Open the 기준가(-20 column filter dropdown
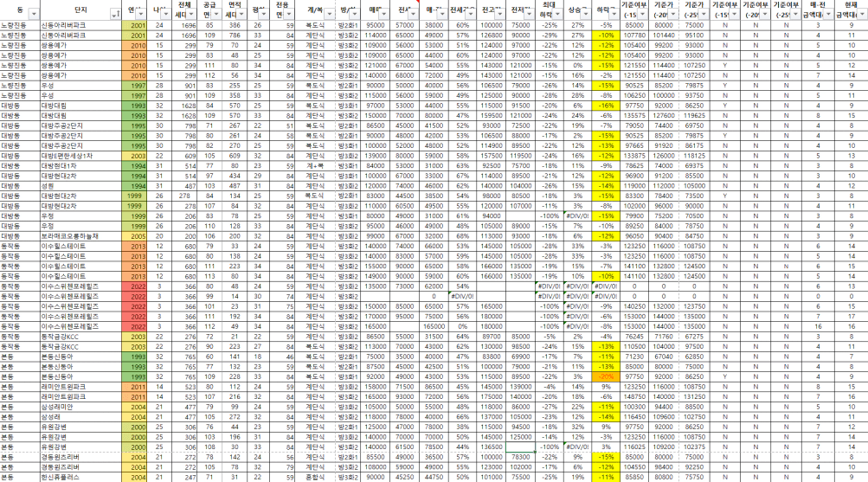The height and width of the screenshot is (482, 868). 673,14
